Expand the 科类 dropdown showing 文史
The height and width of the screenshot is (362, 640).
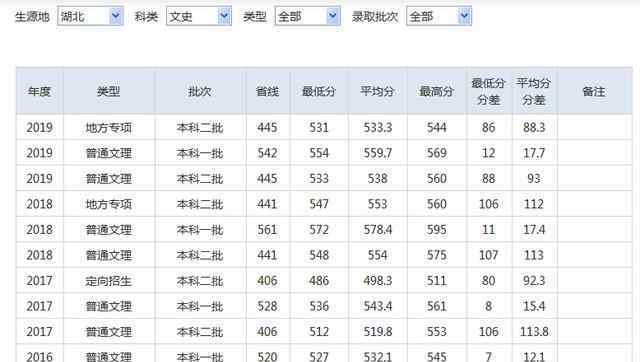tap(199, 16)
